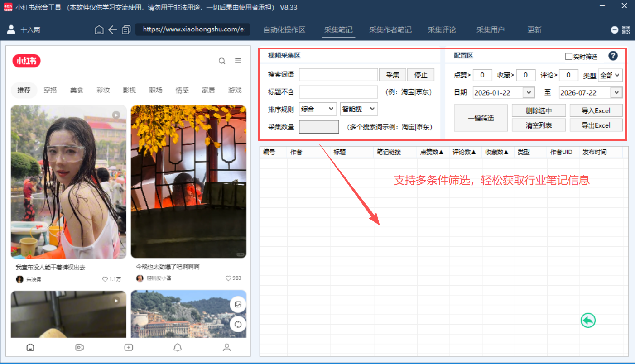635x364 pixels.
Task: Sort by the 点赞数 column header
Action: (x=432, y=152)
